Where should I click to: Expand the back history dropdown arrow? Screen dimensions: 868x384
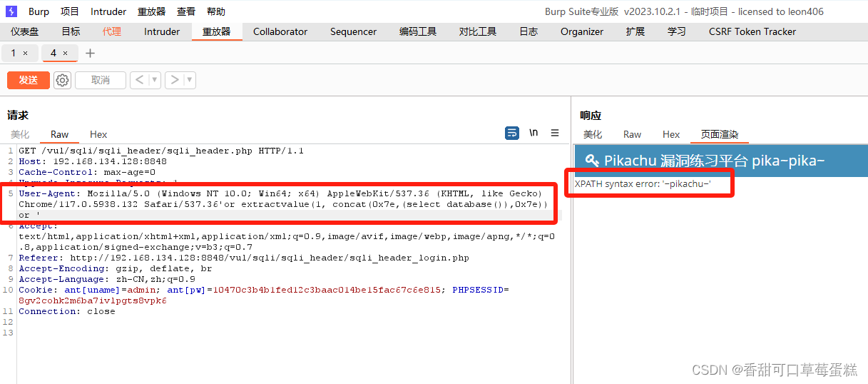[155, 80]
